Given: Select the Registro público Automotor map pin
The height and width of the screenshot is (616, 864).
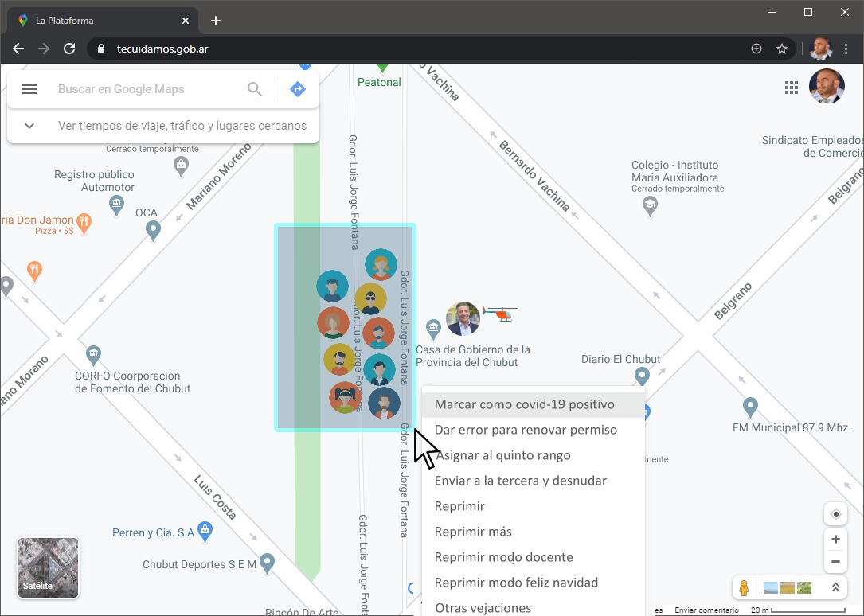Looking at the screenshot, I should tap(116, 206).
